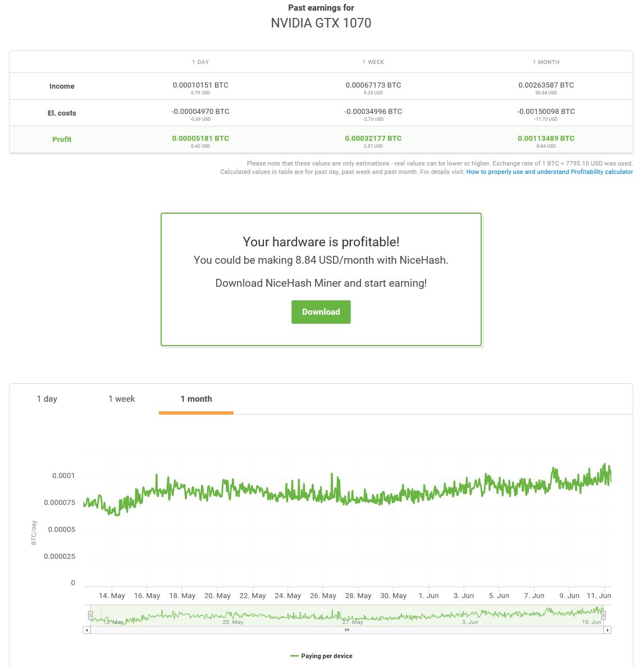Toggle the Paying per device legend series
Image resolution: width=644 pixels, height=666 pixels.
click(x=327, y=656)
